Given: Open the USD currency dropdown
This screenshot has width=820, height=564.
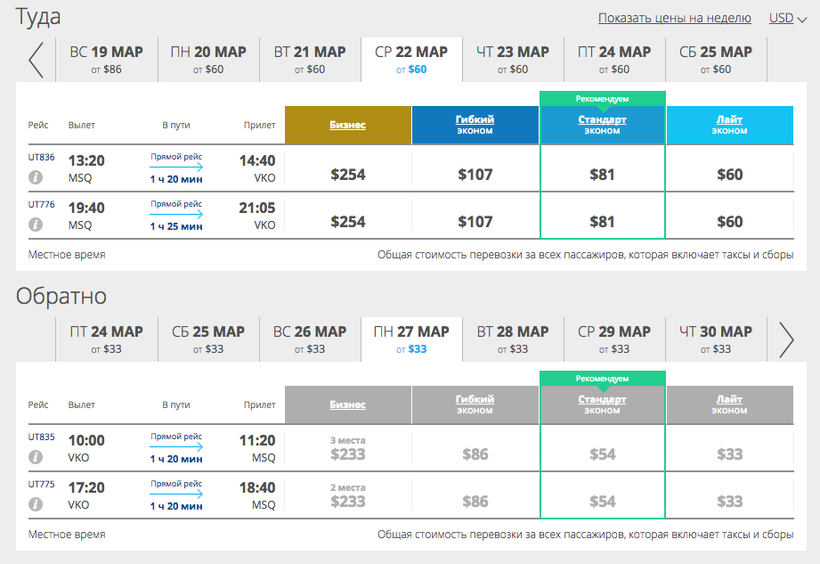Looking at the screenshot, I should point(787,18).
